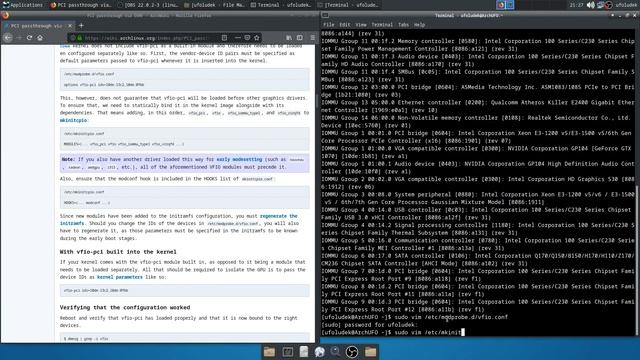Screen dimensions: 640x360
Task: Close the PCI passthrough browser tab
Action: [70, 26]
